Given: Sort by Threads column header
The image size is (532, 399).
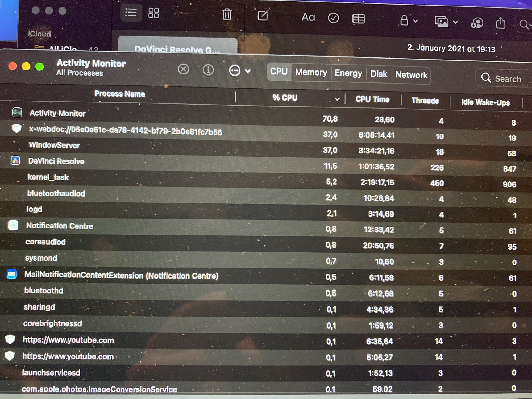Looking at the screenshot, I should click(x=425, y=101).
